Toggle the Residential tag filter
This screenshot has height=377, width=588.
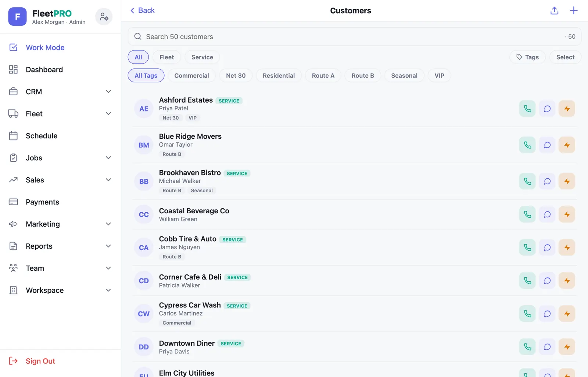(x=279, y=75)
